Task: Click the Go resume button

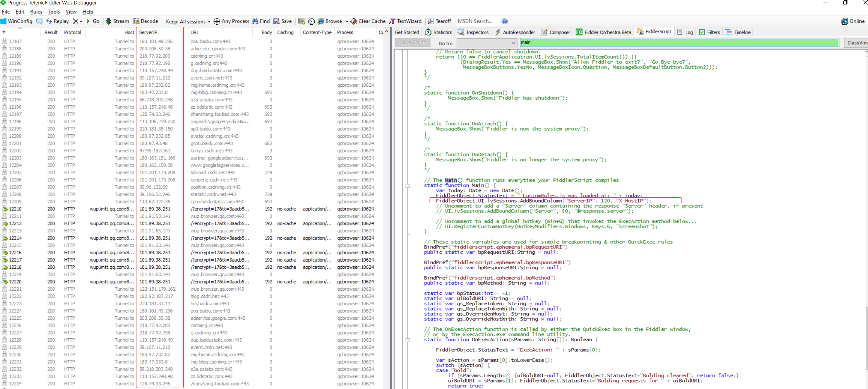Action: click(93, 21)
